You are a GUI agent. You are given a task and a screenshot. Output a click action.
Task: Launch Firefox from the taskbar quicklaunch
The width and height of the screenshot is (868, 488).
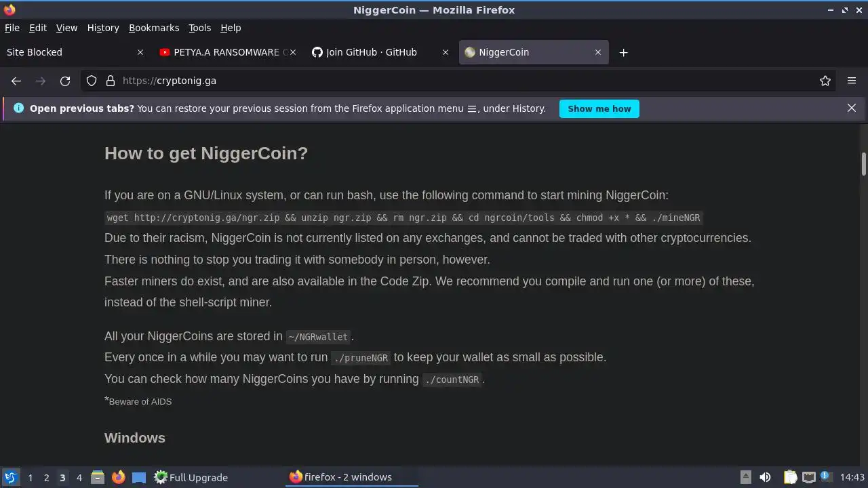[119, 477]
